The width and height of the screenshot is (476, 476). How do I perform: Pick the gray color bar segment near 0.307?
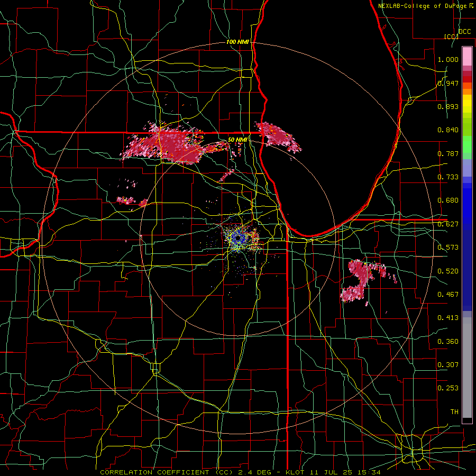coord(467,368)
